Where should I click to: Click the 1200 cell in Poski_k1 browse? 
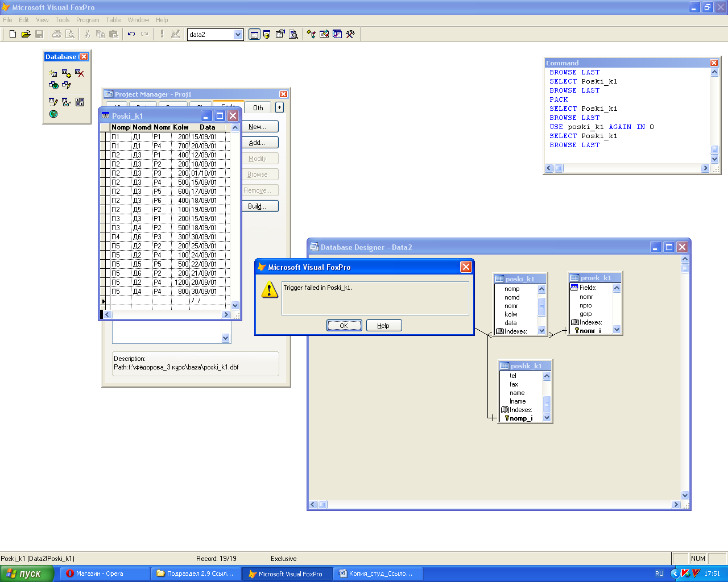181,282
